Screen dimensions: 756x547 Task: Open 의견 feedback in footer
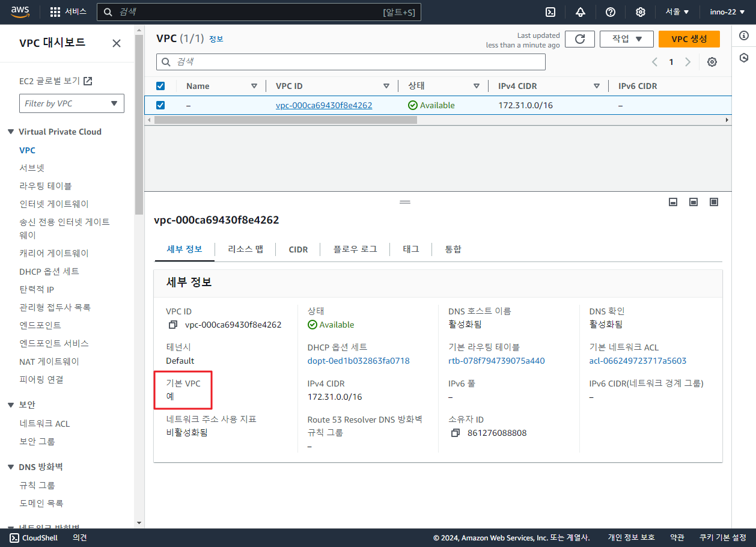(80, 538)
